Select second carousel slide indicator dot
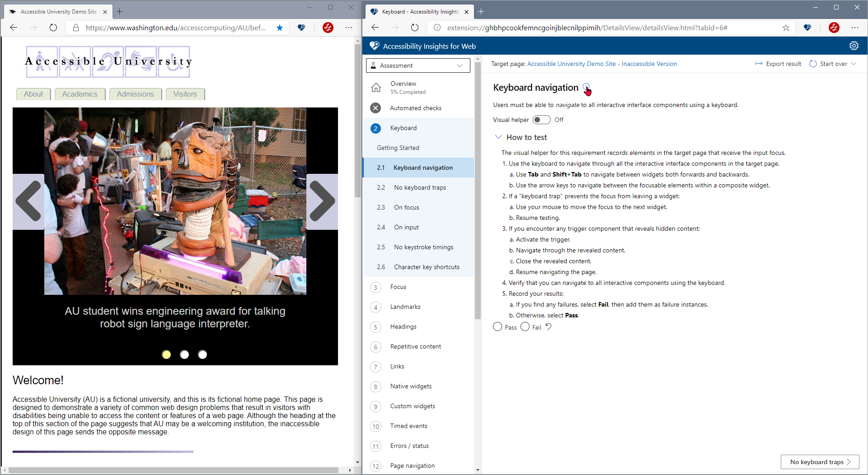Screen dimensions: 868x475 coord(184,354)
